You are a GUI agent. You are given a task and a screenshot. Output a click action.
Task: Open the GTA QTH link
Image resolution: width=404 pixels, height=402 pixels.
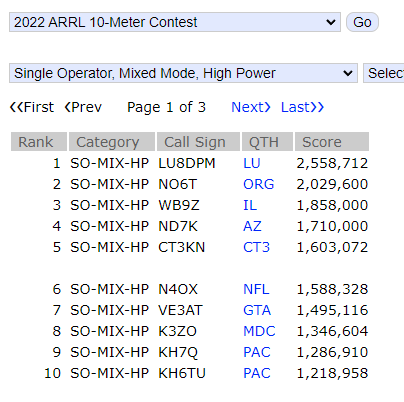pos(257,310)
